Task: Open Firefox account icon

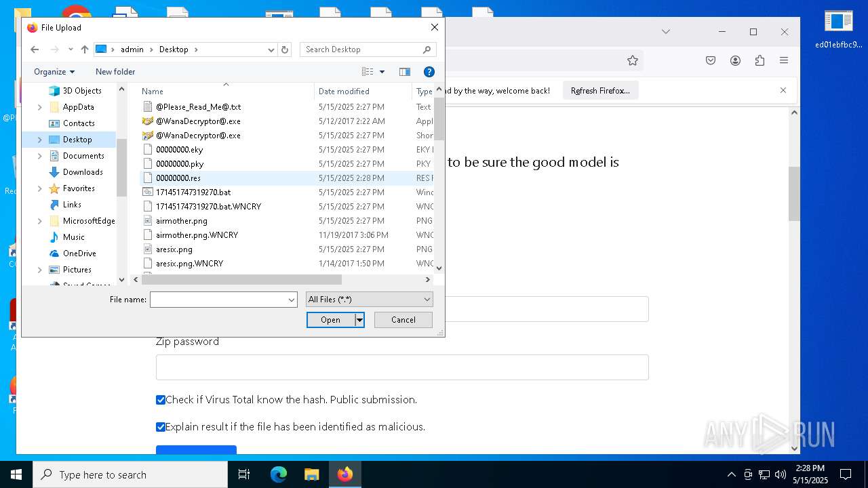Action: (735, 60)
